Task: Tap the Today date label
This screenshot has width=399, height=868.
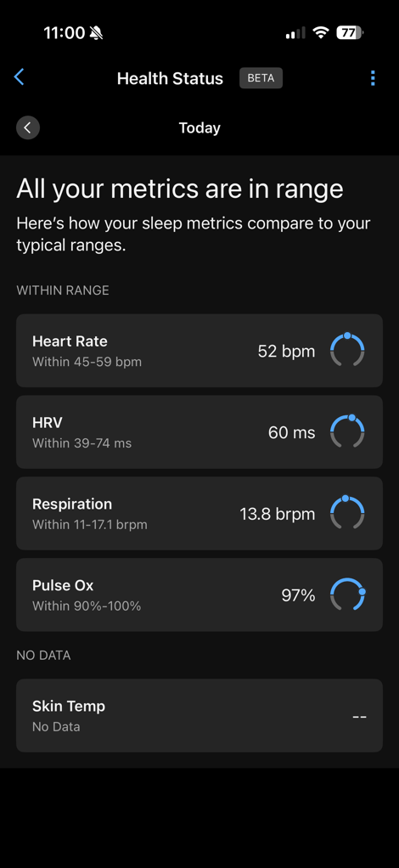Action: [199, 128]
